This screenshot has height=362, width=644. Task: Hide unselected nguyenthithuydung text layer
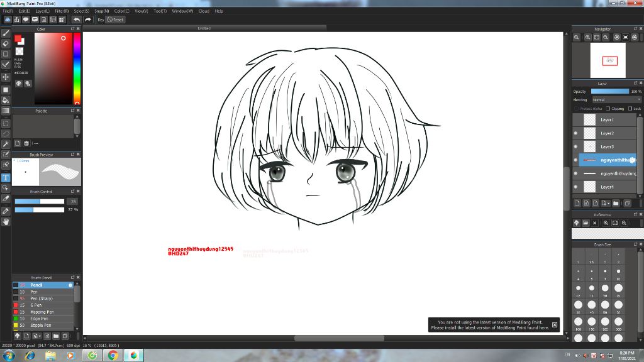[x=576, y=173]
